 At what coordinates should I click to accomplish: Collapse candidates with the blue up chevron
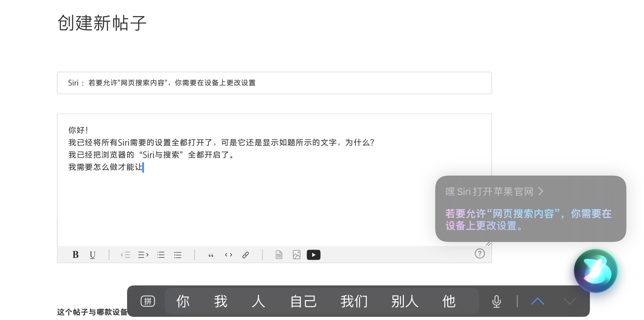(x=538, y=301)
